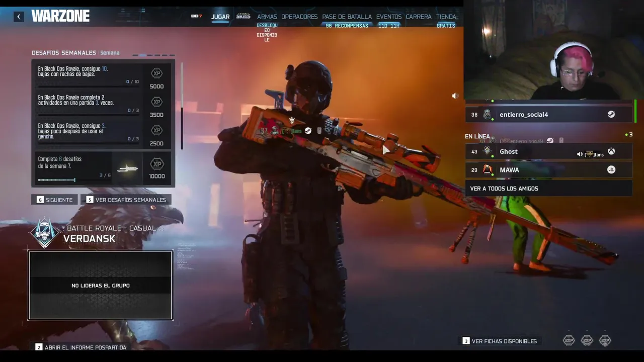The height and width of the screenshot is (362, 644).
Task: Click the weapon reward icon for week 7
Action: [x=127, y=168]
